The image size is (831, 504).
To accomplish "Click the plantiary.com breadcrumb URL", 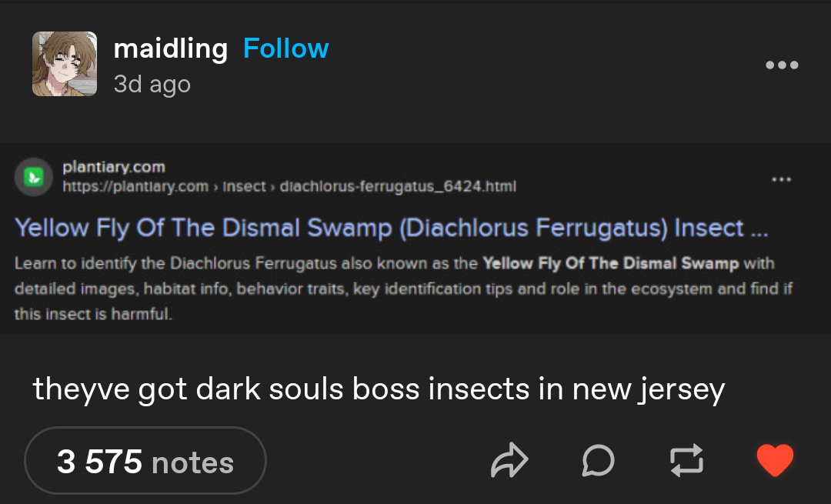I will coord(289,186).
